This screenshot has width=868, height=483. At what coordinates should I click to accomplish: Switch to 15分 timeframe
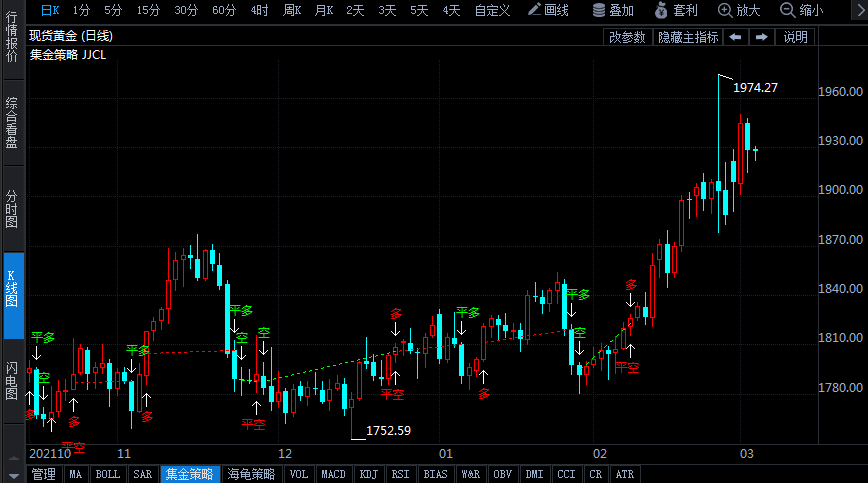[148, 10]
